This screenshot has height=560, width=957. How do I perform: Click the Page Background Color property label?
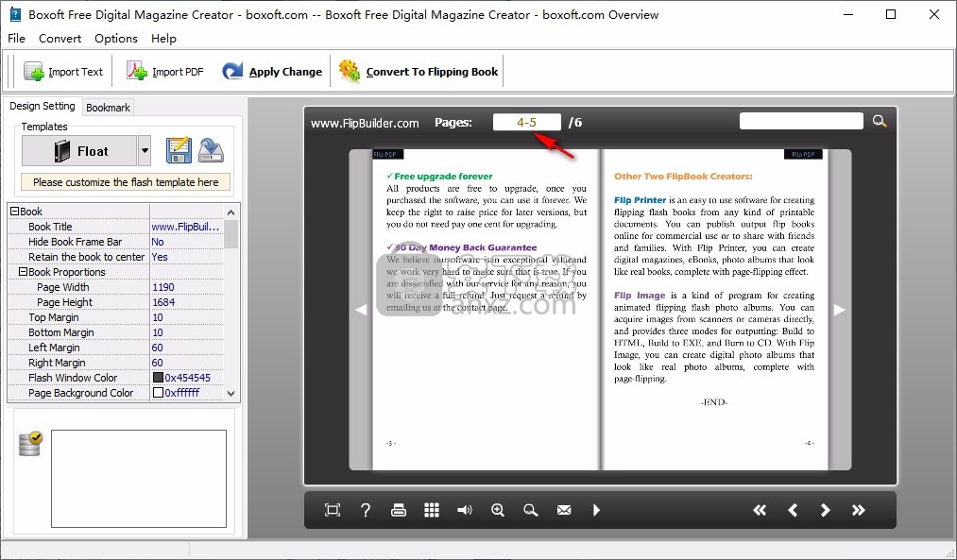(x=80, y=393)
